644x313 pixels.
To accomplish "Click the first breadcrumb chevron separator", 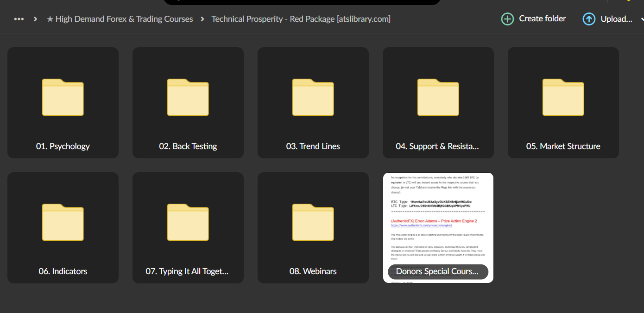I will (35, 19).
